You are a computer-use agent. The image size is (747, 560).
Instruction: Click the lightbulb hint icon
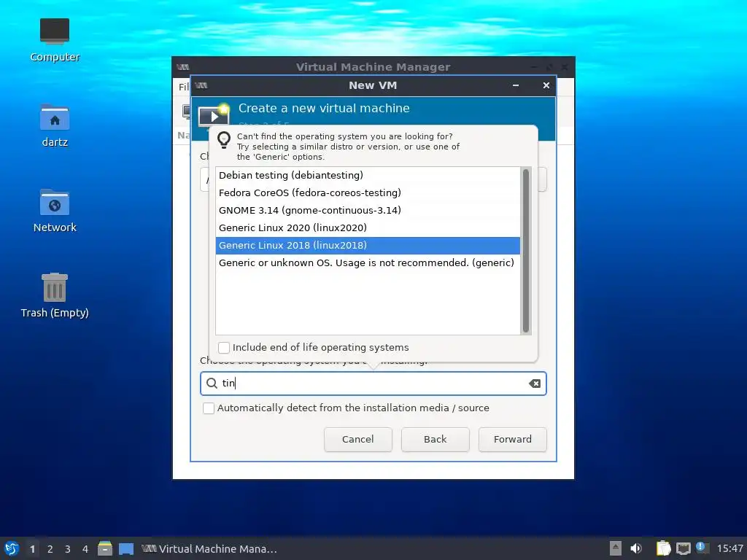point(224,141)
